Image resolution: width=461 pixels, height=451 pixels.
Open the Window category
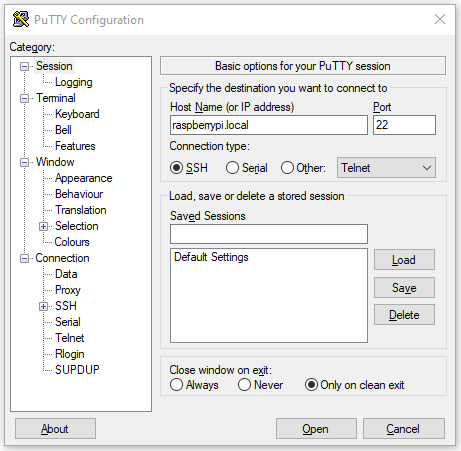[x=55, y=162]
